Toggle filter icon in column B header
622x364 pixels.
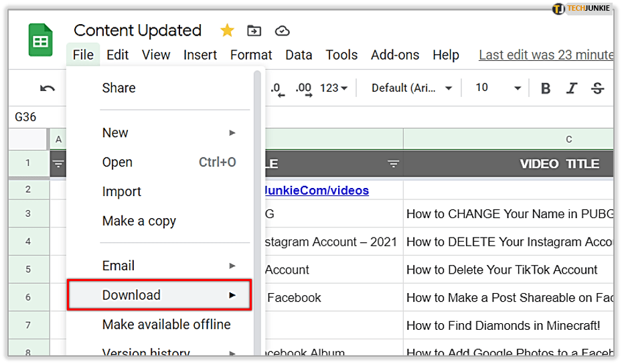[x=393, y=164]
